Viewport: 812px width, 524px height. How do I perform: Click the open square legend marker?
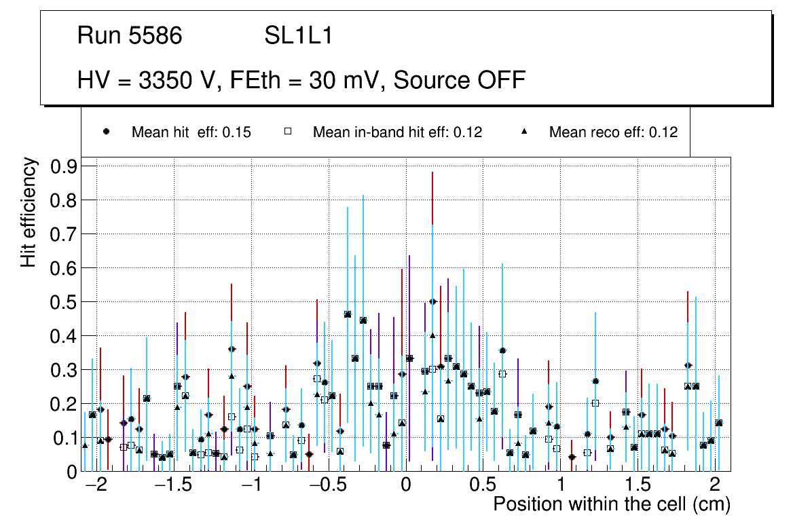tap(287, 132)
